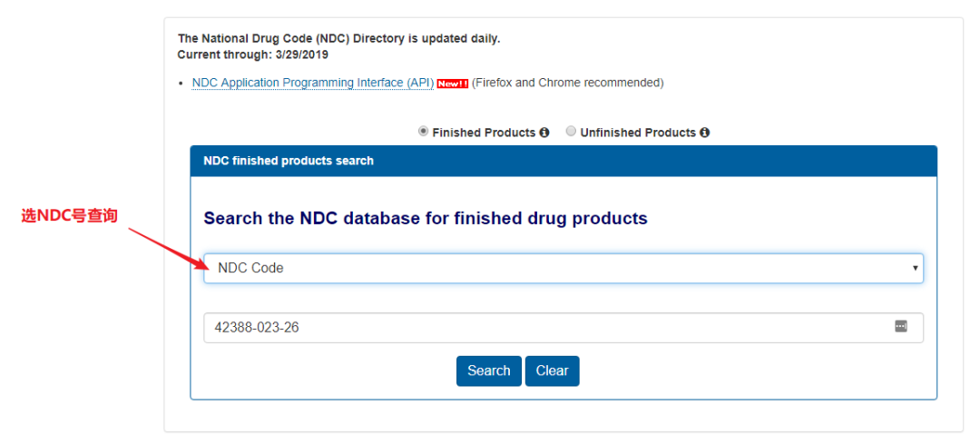This screenshot has height=445, width=980.
Task: Click the red New!! badge
Action: [452, 84]
